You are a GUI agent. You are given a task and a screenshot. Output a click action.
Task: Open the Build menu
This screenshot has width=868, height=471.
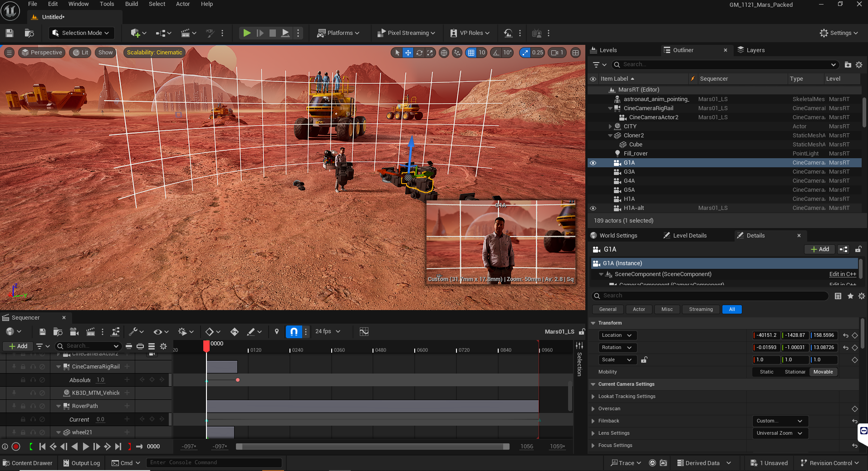pos(132,4)
